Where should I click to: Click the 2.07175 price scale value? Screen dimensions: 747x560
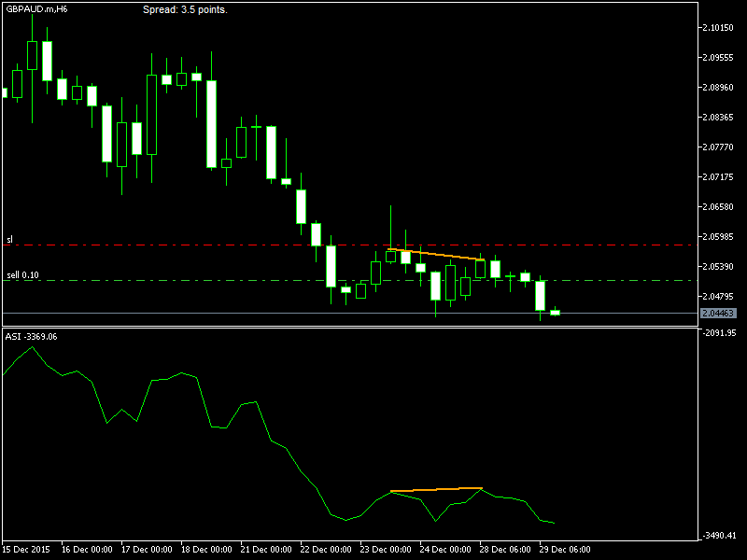click(718, 177)
